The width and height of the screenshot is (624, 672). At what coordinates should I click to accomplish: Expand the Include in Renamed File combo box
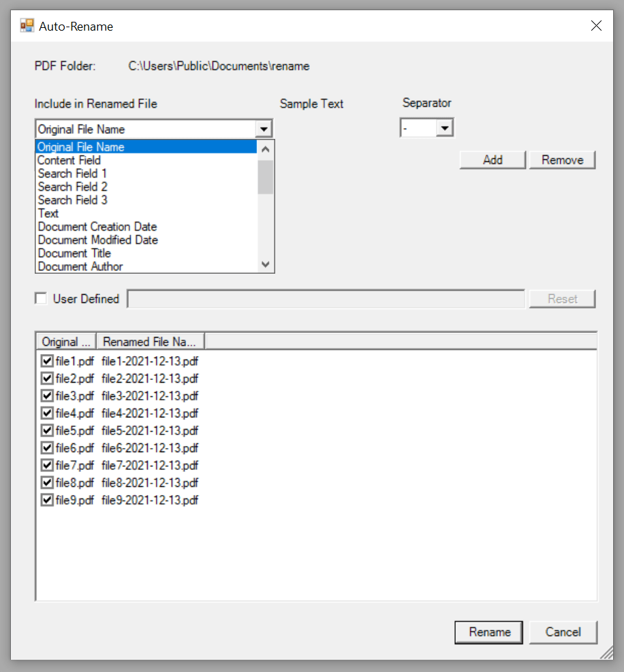pyautogui.click(x=265, y=128)
